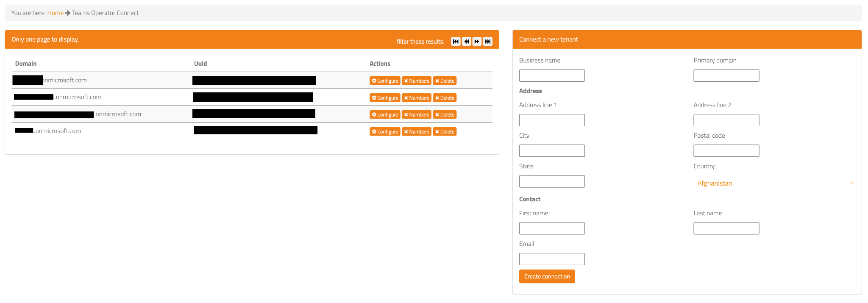The image size is (868, 303).
Task: Delete the first tenant row
Action: 445,81
